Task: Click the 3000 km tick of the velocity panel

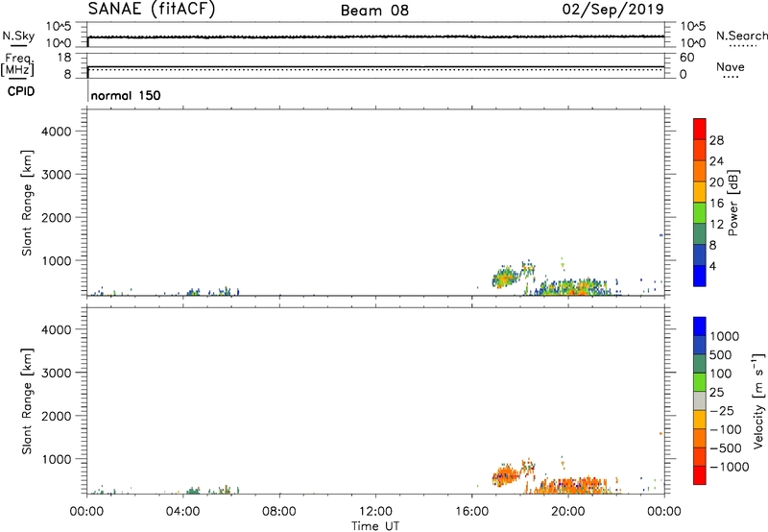Action: [x=57, y=373]
